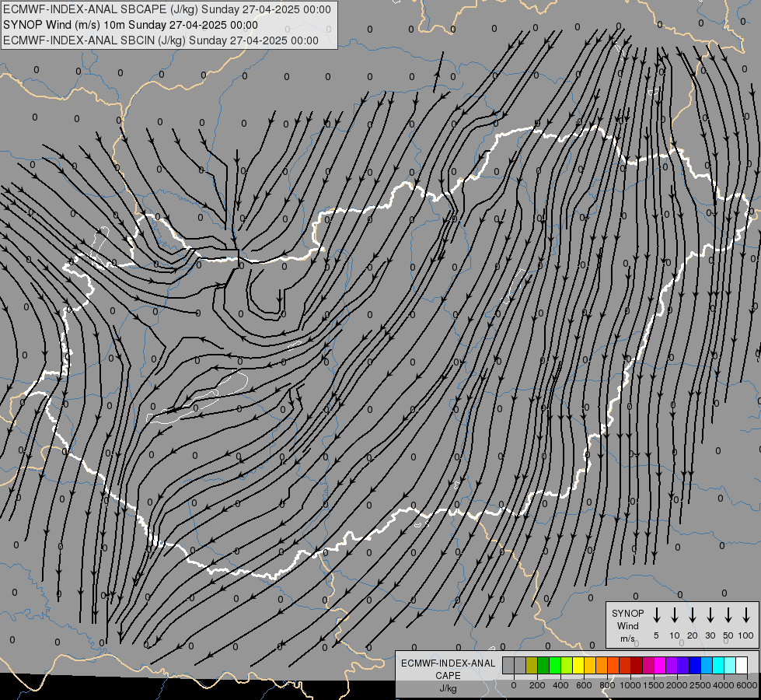Pick the white swatch at the scale's end

tap(741, 665)
